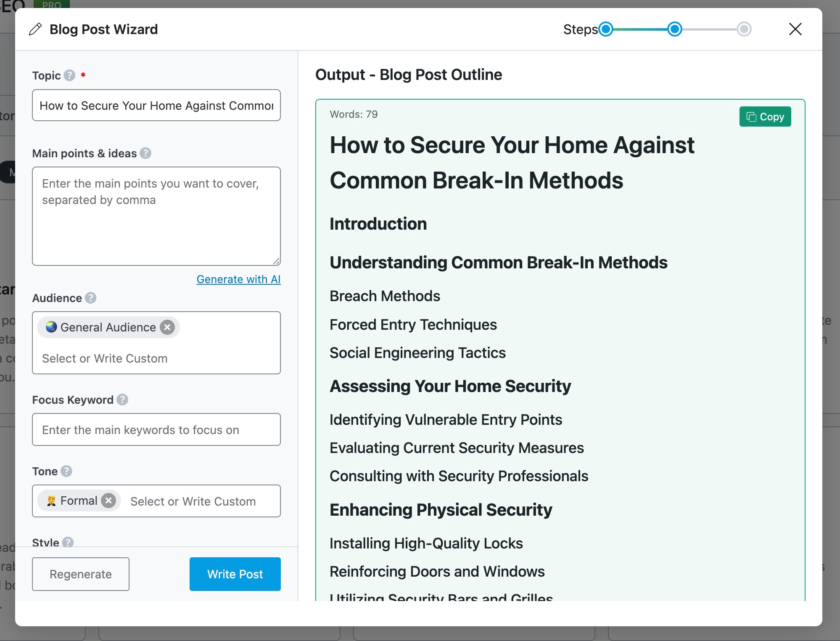Screen dimensions: 840x641
Task: Select the second wizard step indicator
Action: (x=675, y=29)
